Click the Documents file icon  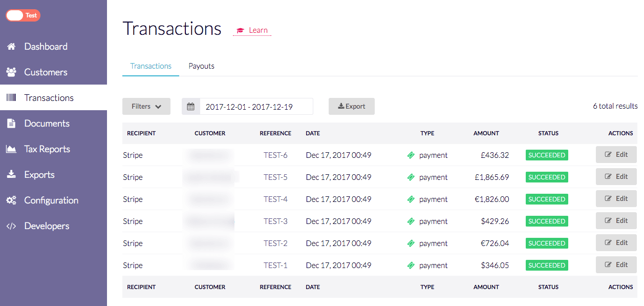pyautogui.click(x=11, y=124)
